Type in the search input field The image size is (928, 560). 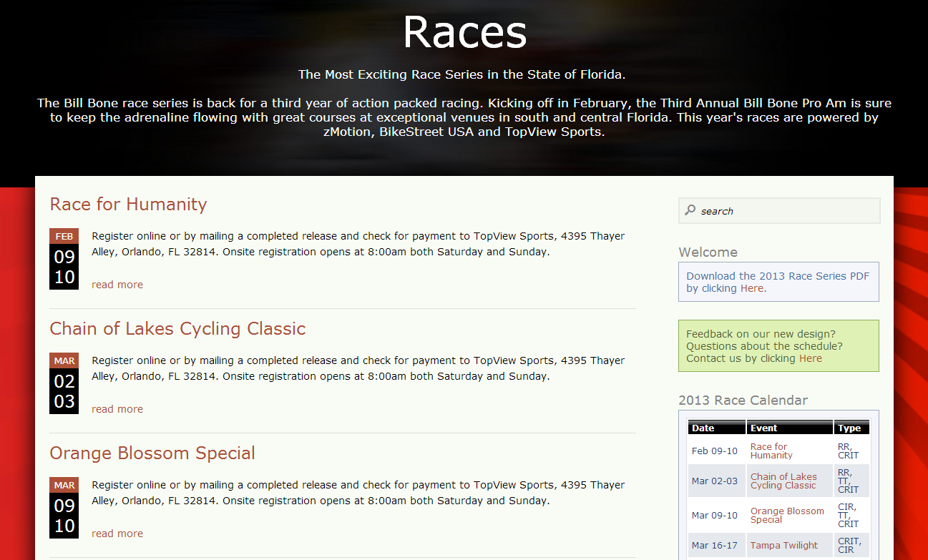787,211
